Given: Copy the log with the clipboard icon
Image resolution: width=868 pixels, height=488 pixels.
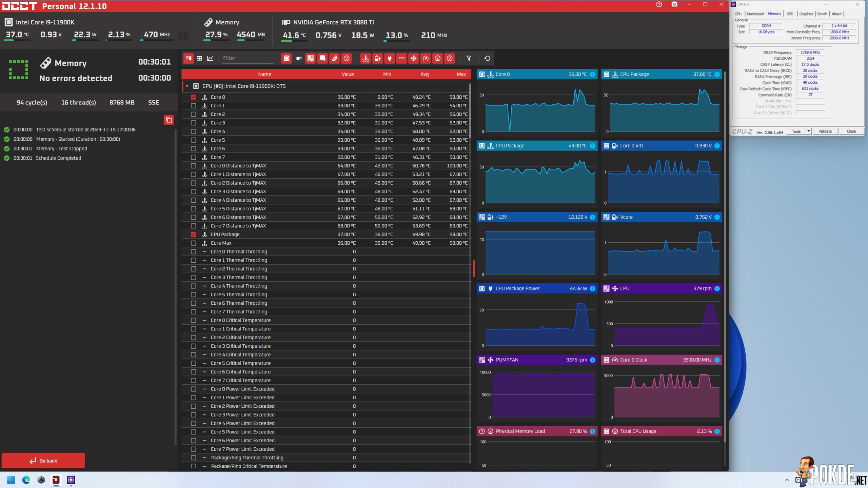Looking at the screenshot, I should [169, 120].
